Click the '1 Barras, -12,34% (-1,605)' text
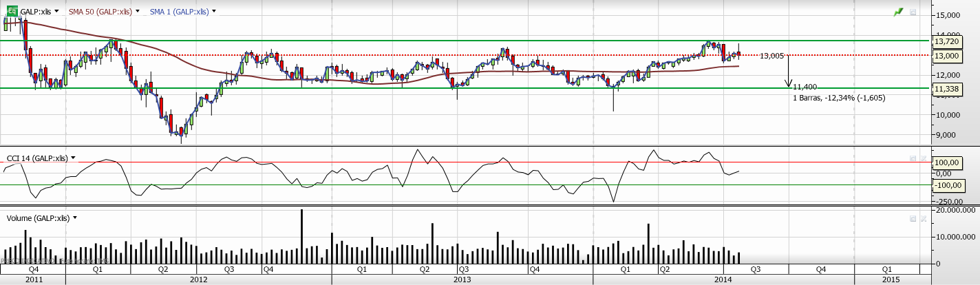The image size is (980, 285). 839,98
